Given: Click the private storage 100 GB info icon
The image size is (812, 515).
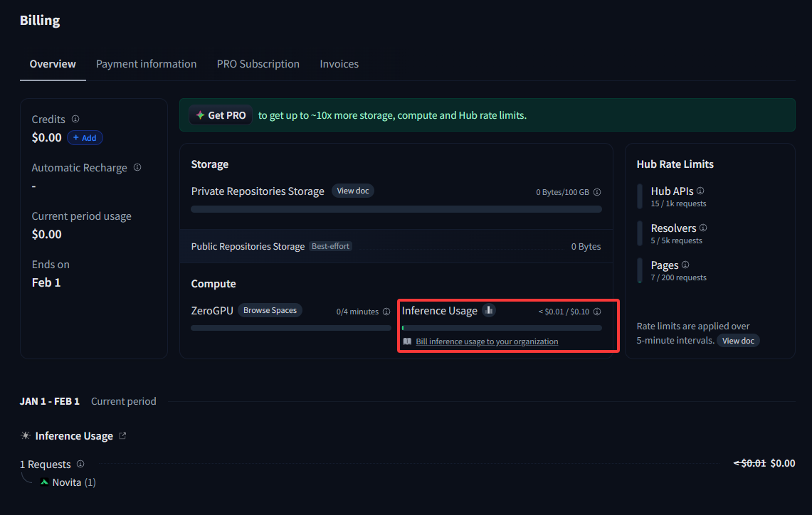Looking at the screenshot, I should coord(597,192).
